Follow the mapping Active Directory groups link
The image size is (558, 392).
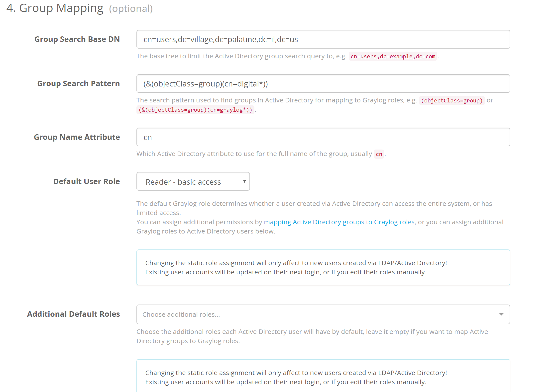point(339,222)
